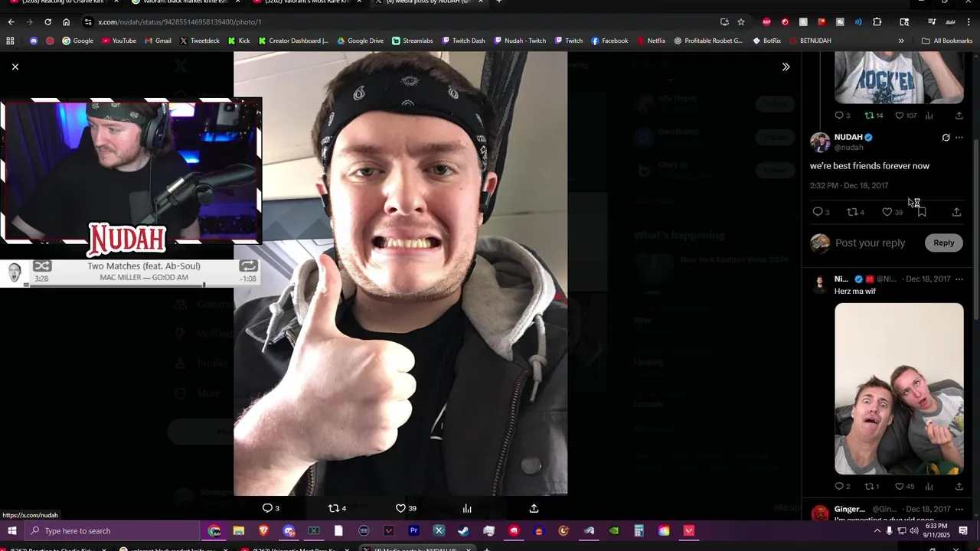The width and height of the screenshot is (980, 551).
Task: Bookmark NUDAH's tweet
Action: (922, 212)
